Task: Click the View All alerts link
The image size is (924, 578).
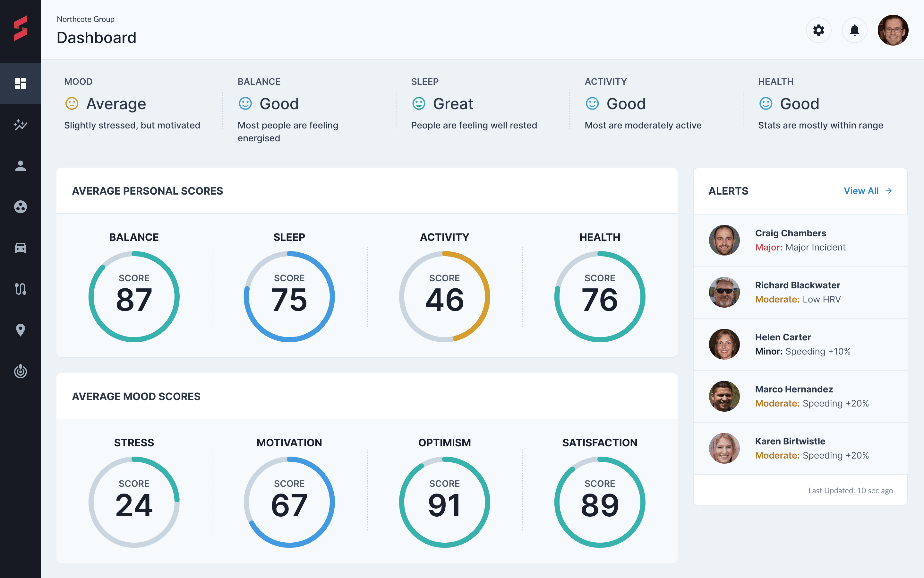Action: [861, 191]
